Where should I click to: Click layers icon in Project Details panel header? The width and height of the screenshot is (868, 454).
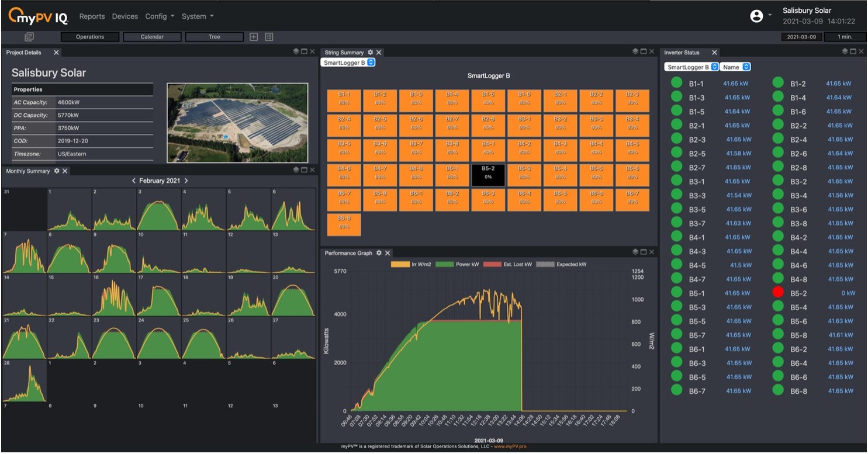296,51
